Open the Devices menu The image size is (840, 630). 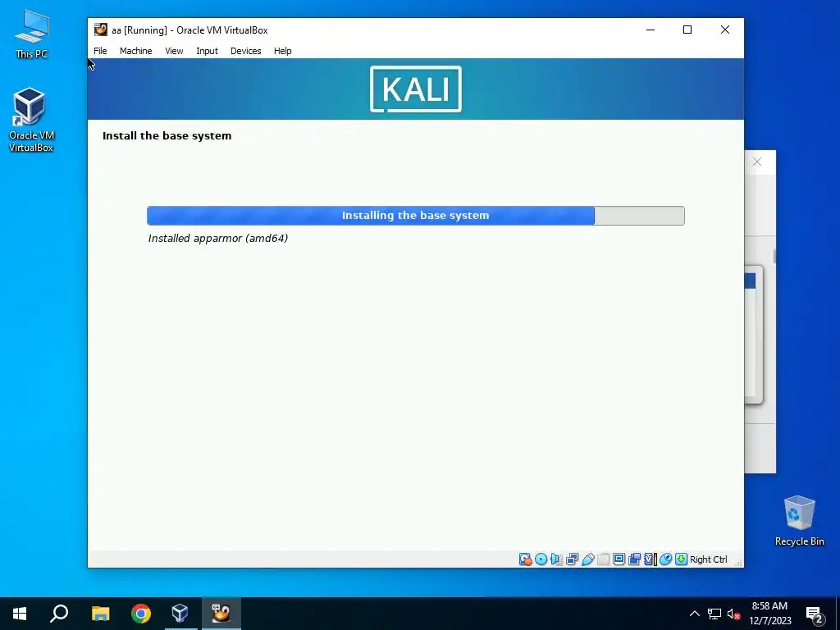click(x=246, y=51)
